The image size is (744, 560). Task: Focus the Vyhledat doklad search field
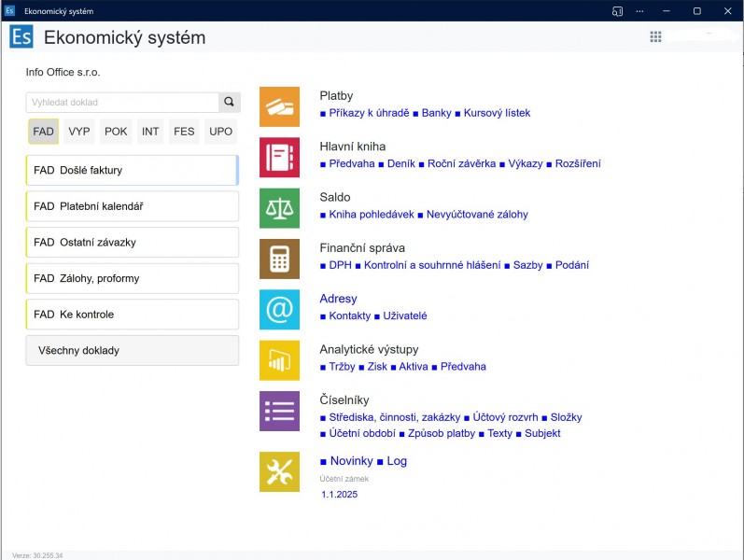click(x=122, y=103)
